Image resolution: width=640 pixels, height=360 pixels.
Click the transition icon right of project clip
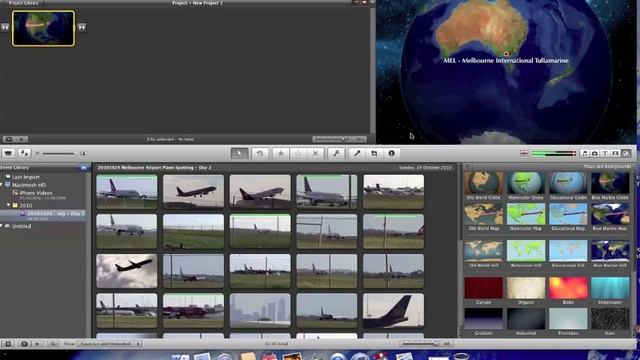(82, 27)
